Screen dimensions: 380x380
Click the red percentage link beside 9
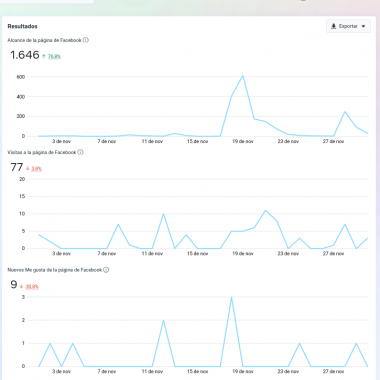[32, 286]
